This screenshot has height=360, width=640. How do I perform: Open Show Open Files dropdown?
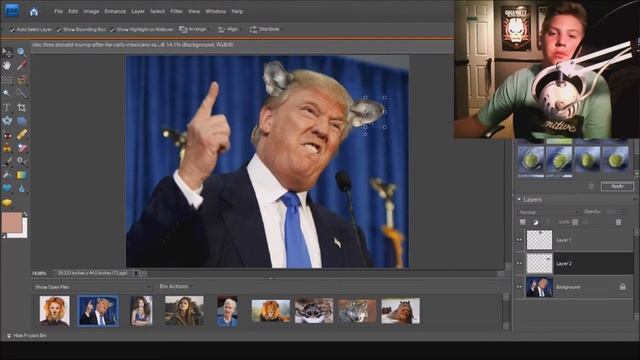point(92,287)
